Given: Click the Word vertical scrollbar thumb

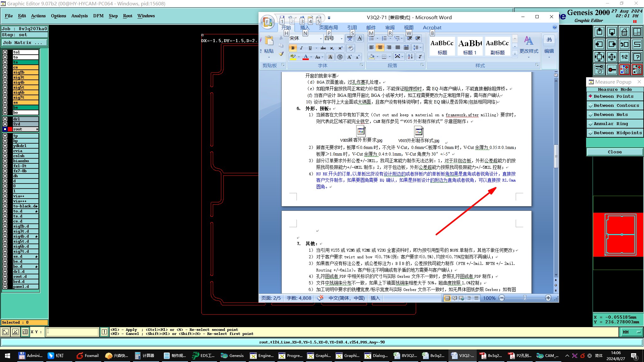Looking at the screenshot, I should 556,156.
